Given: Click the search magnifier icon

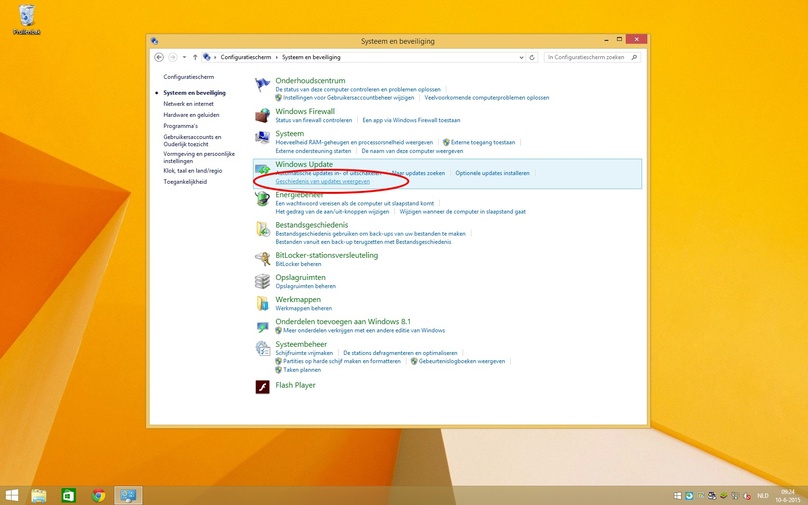Looking at the screenshot, I should pyautogui.click(x=634, y=57).
